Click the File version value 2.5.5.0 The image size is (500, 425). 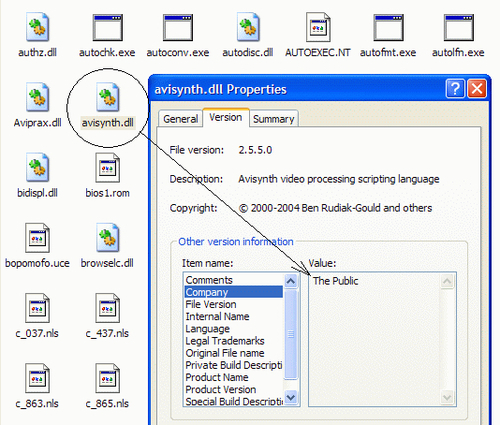[255, 150]
